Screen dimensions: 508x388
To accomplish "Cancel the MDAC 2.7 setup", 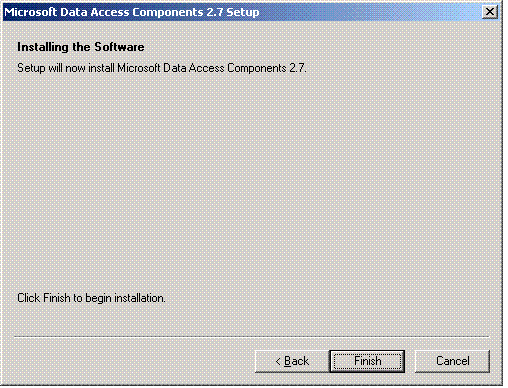I will coord(452,361).
